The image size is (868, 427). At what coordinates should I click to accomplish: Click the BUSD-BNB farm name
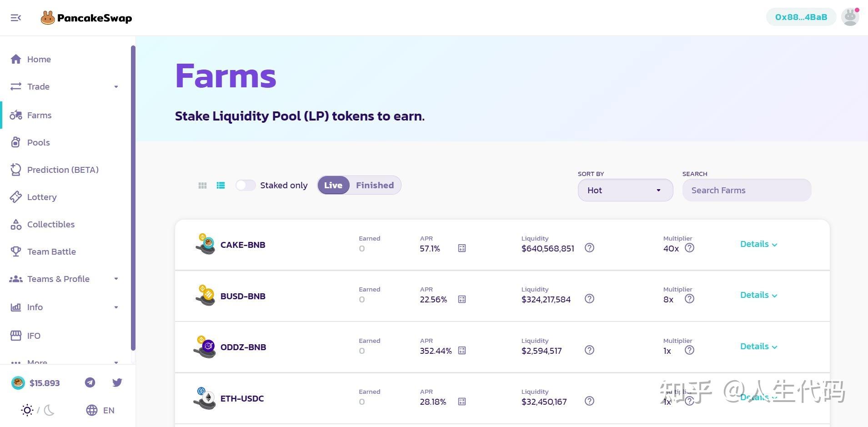[x=243, y=296]
